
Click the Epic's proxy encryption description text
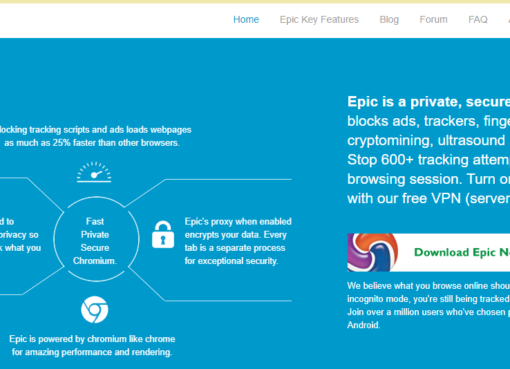tap(238, 241)
